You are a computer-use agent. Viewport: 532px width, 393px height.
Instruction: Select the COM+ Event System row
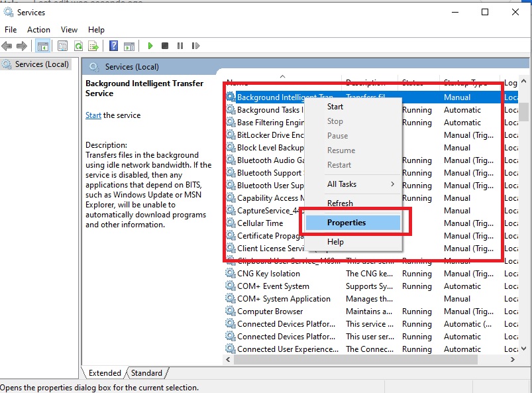click(x=371, y=286)
